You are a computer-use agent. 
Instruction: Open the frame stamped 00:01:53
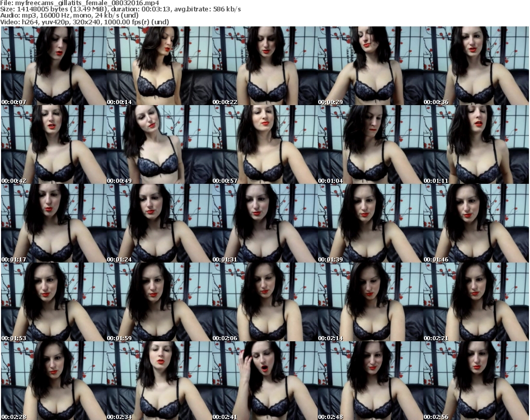pyautogui.click(x=54, y=302)
